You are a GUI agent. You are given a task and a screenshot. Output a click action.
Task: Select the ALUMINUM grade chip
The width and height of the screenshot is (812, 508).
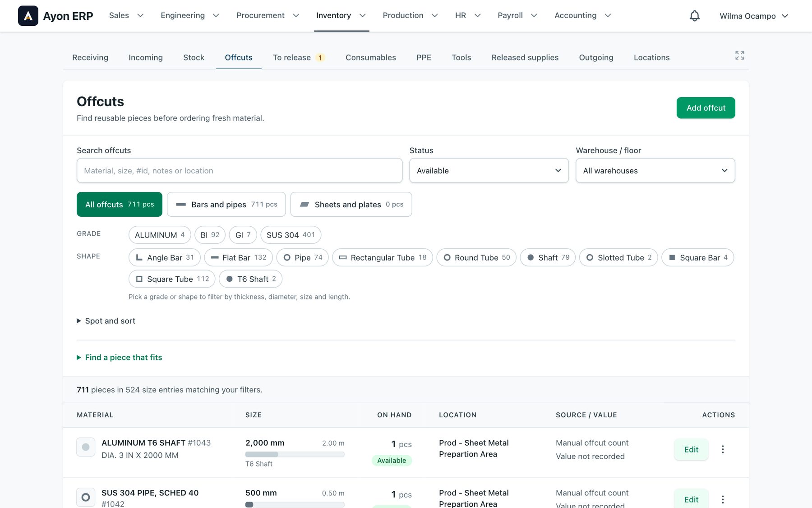(160, 235)
